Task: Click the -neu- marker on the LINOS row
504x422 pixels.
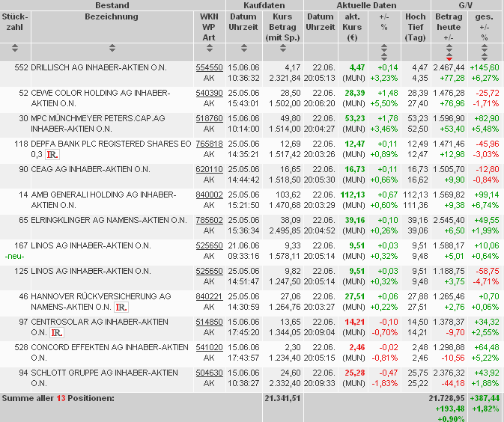Action: [15, 257]
